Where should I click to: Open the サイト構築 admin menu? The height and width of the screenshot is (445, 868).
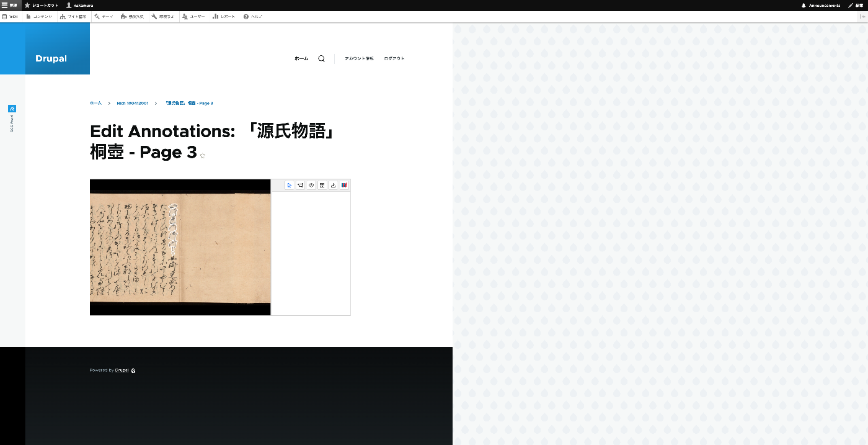click(73, 17)
